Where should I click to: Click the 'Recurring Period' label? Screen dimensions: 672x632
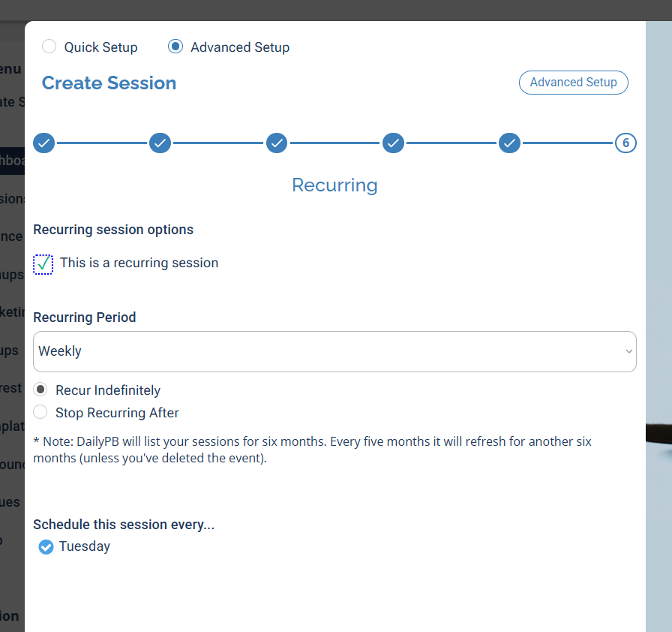[x=85, y=318]
